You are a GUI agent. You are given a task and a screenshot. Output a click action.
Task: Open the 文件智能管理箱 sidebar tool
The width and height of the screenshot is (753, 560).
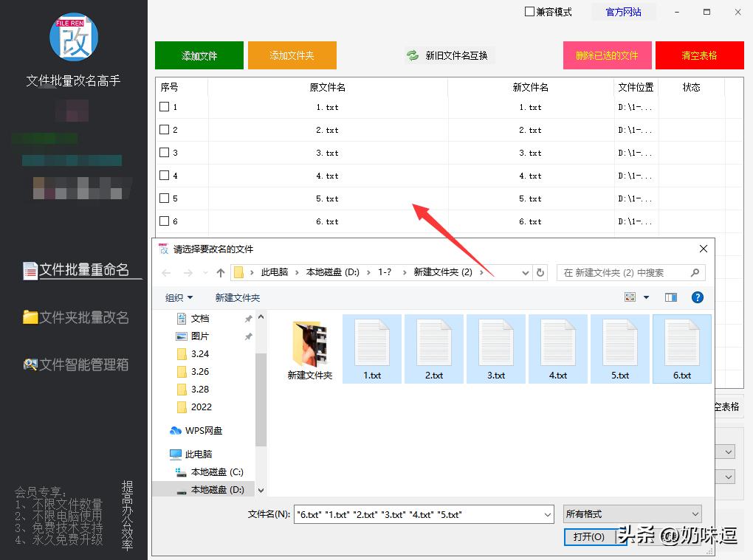click(74, 362)
